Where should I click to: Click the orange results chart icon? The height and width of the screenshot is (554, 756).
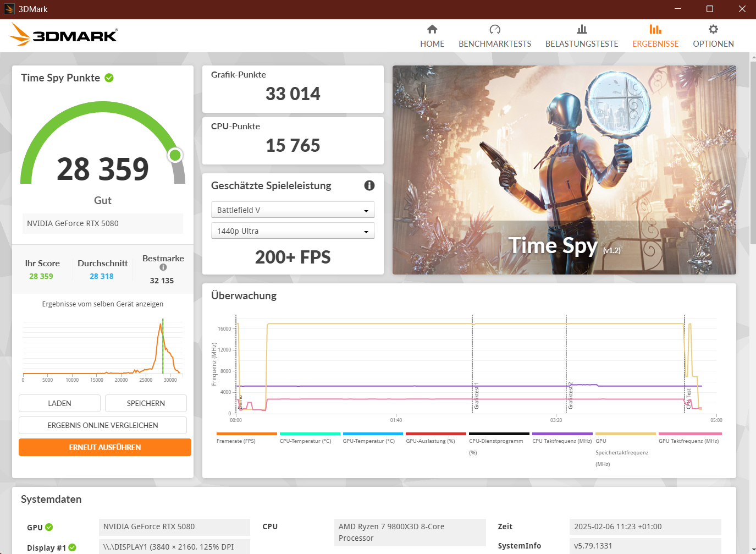point(655,29)
